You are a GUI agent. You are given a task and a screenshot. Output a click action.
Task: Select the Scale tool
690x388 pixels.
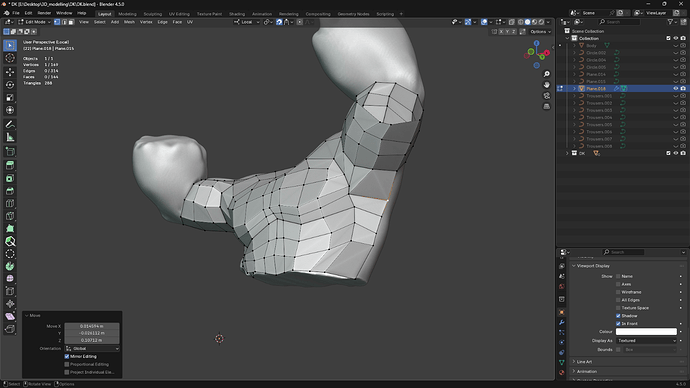click(10, 98)
